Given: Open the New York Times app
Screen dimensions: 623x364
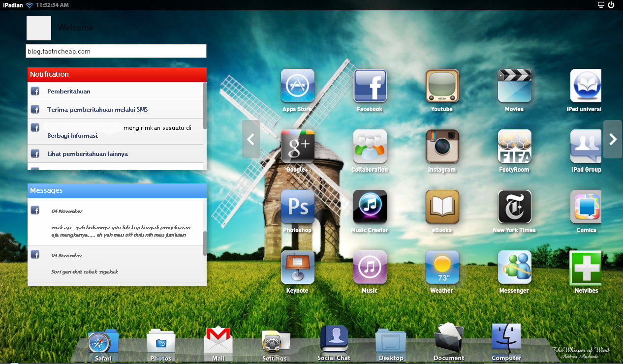Looking at the screenshot, I should [x=514, y=207].
